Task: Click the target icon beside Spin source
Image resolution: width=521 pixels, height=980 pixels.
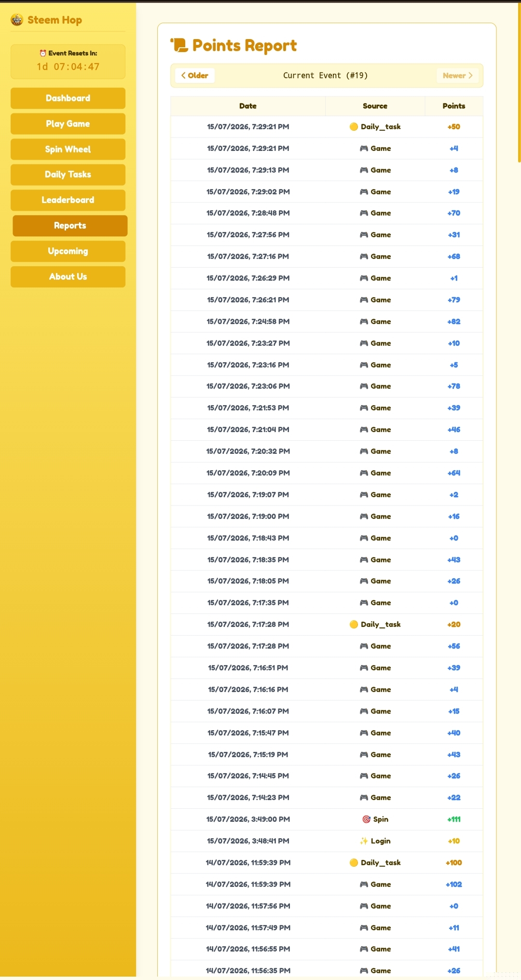Action: (x=366, y=819)
